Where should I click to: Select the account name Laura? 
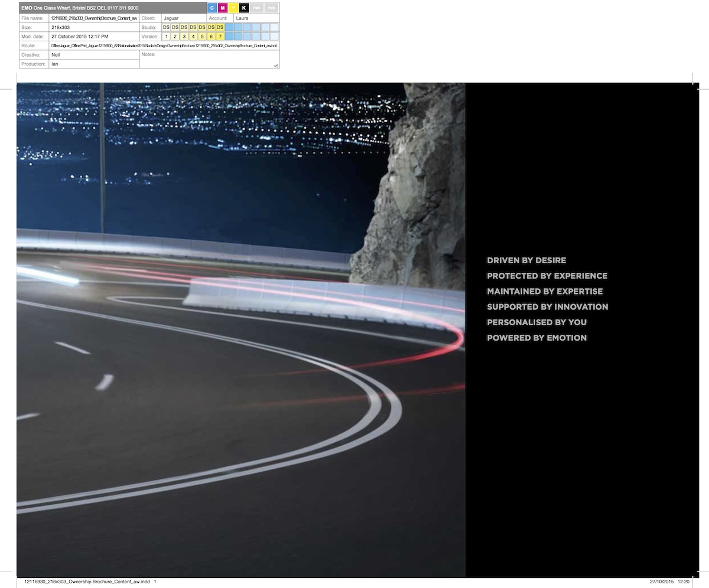[242, 18]
